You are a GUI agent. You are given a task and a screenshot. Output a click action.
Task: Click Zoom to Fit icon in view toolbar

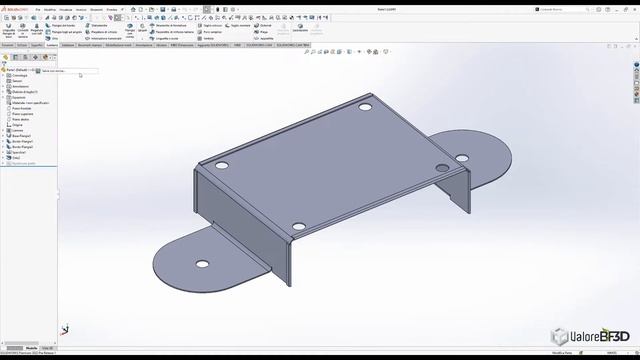click(307, 52)
